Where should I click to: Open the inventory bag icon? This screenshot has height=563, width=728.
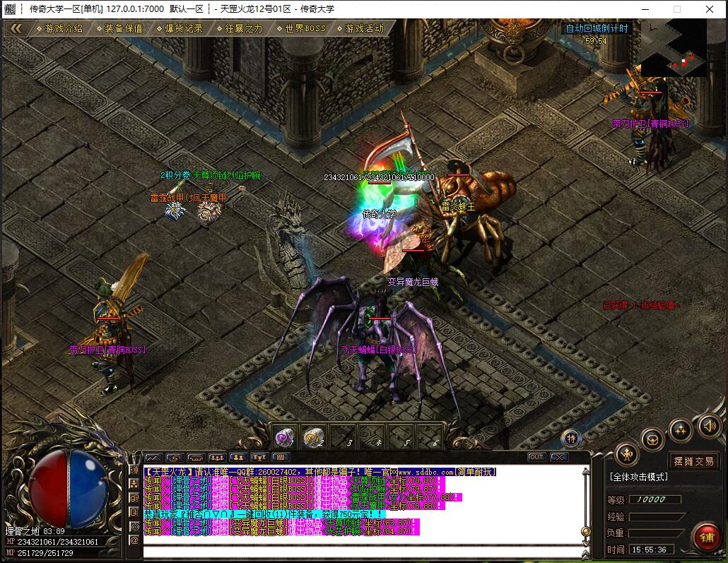[x=652, y=439]
